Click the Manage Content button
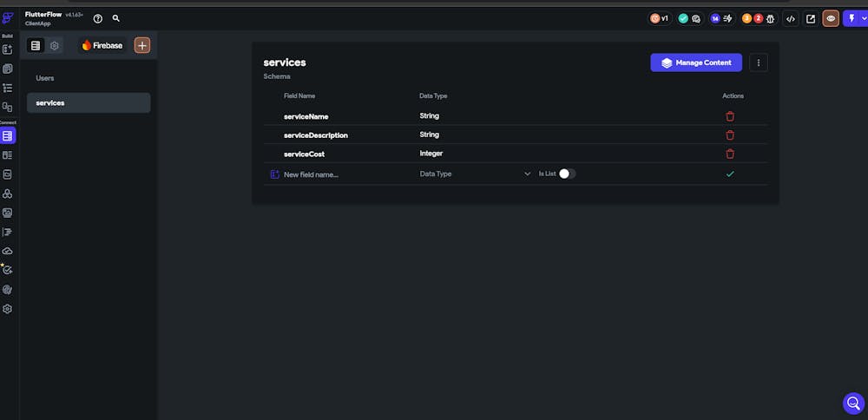Viewport: 868px width, 420px height. pyautogui.click(x=696, y=62)
